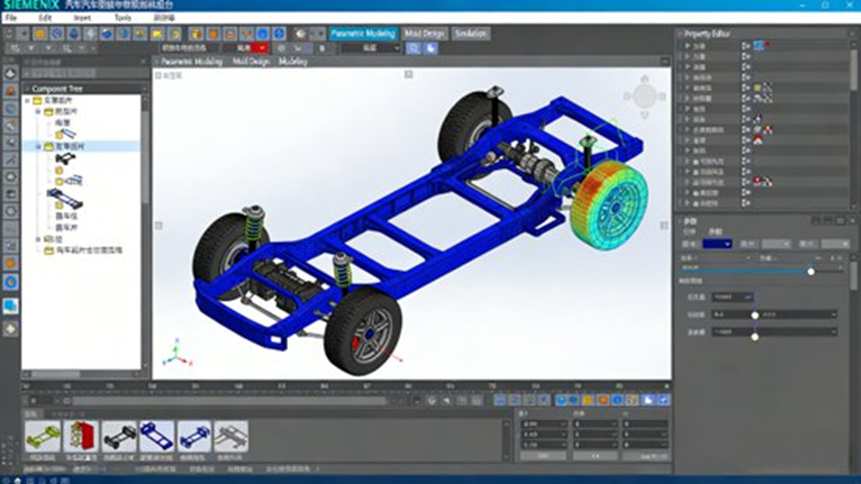
Task: Click the Parametric Modeling button in toolbar
Action: point(363,33)
